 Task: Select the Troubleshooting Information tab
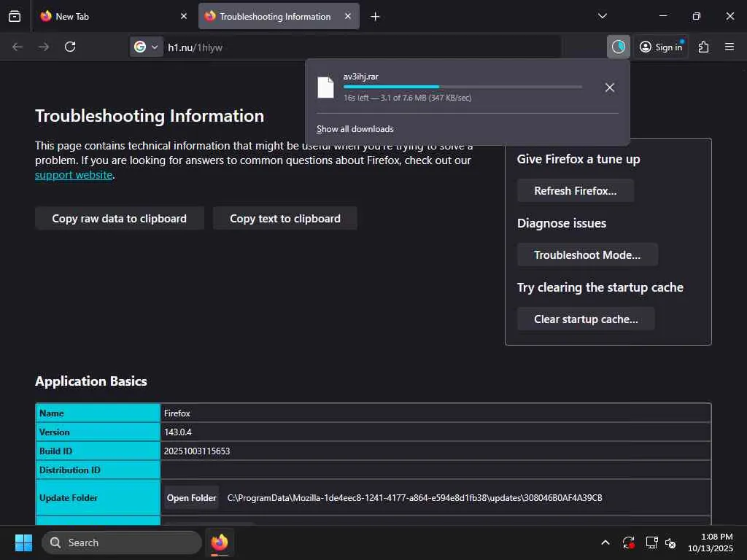coord(279,16)
